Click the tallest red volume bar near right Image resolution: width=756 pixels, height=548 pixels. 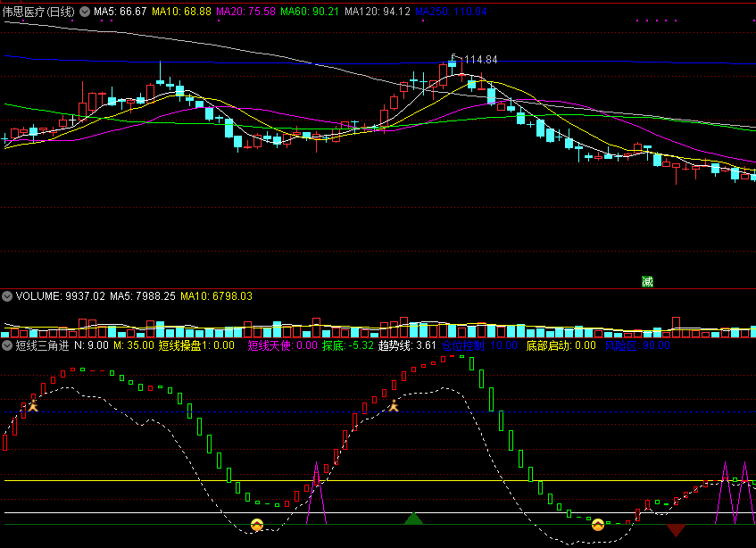(676, 327)
